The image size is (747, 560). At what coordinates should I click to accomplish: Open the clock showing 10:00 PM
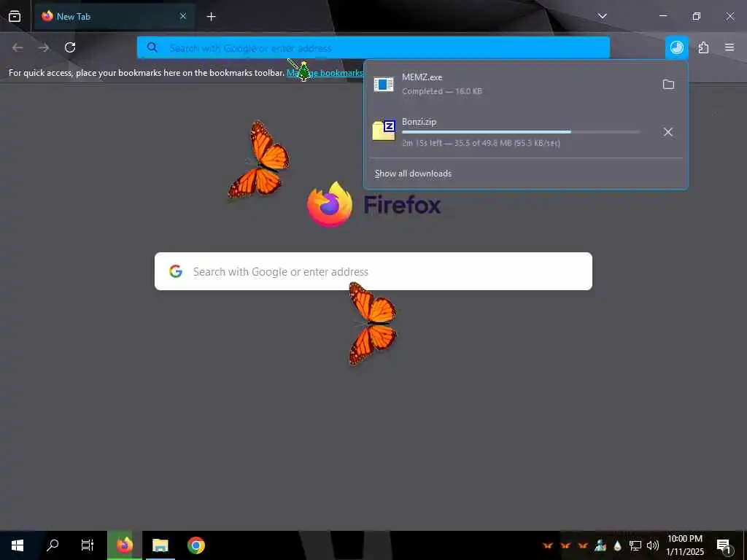click(684, 545)
